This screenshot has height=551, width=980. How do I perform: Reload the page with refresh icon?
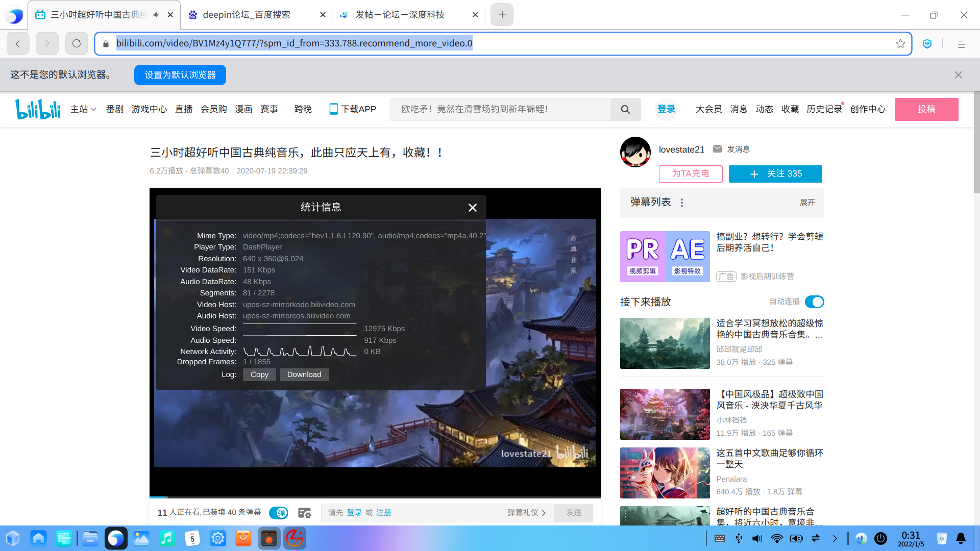coord(77,44)
